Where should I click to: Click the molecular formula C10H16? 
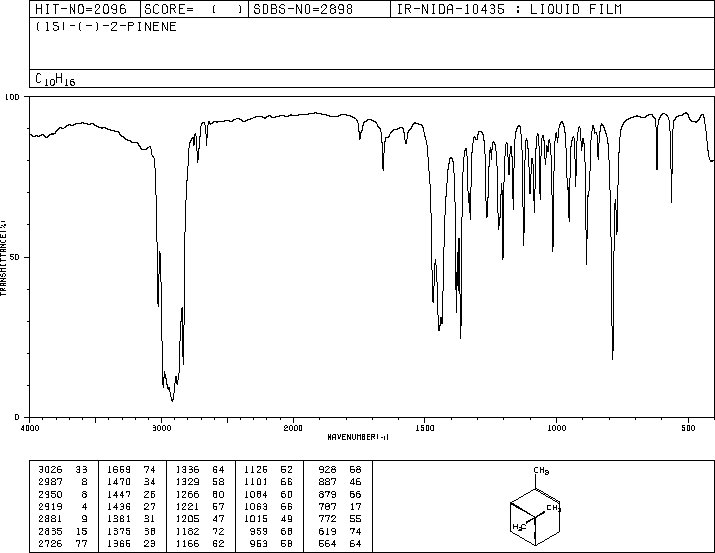(x=55, y=79)
